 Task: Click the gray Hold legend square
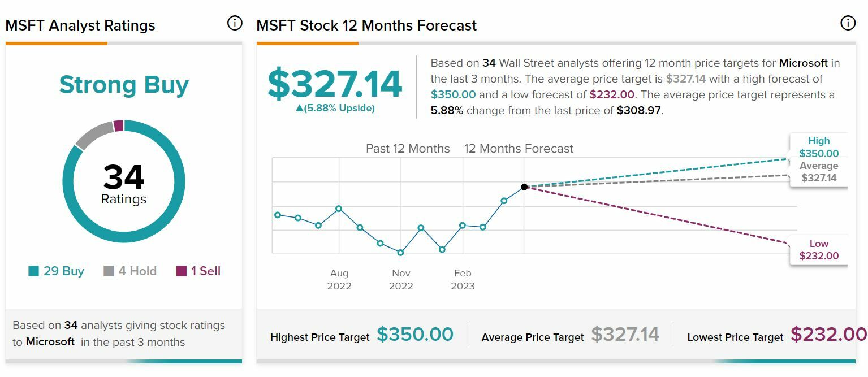click(x=109, y=271)
